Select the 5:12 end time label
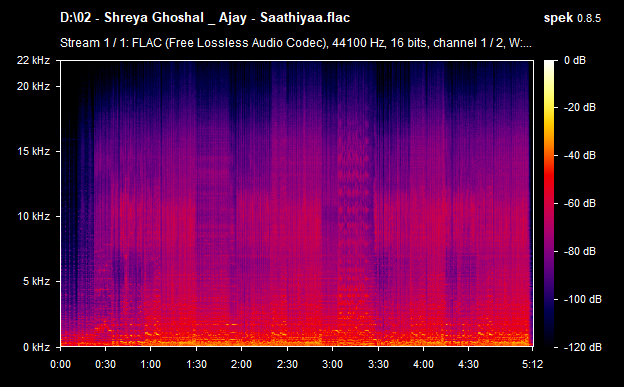This screenshot has width=624, height=387. (532, 364)
